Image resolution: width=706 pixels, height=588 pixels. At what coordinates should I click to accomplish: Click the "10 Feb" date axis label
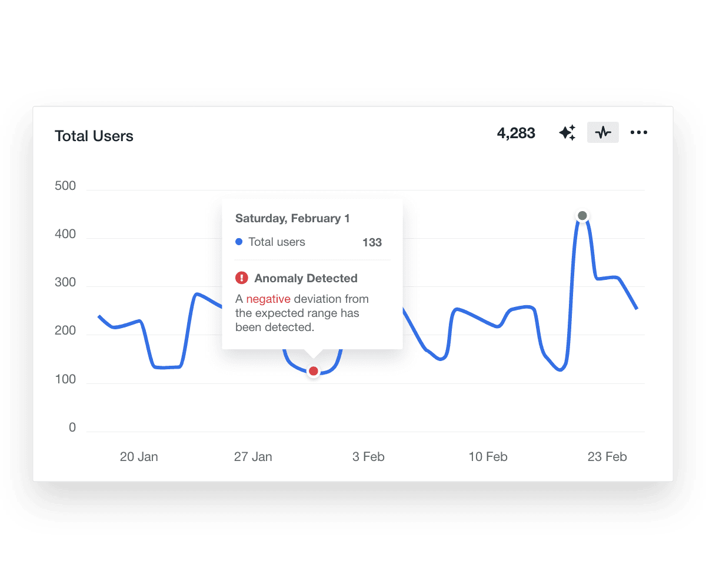click(x=488, y=457)
